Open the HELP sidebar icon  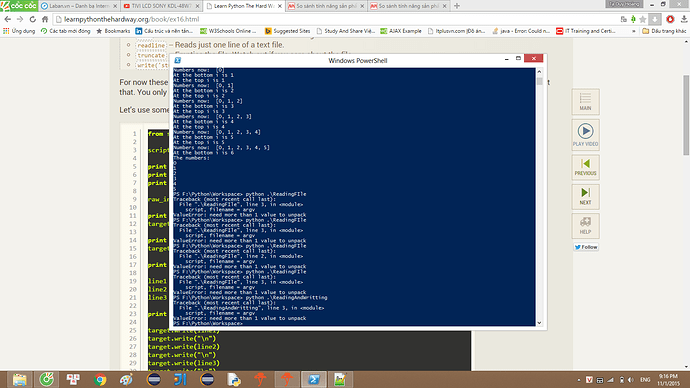(585, 225)
